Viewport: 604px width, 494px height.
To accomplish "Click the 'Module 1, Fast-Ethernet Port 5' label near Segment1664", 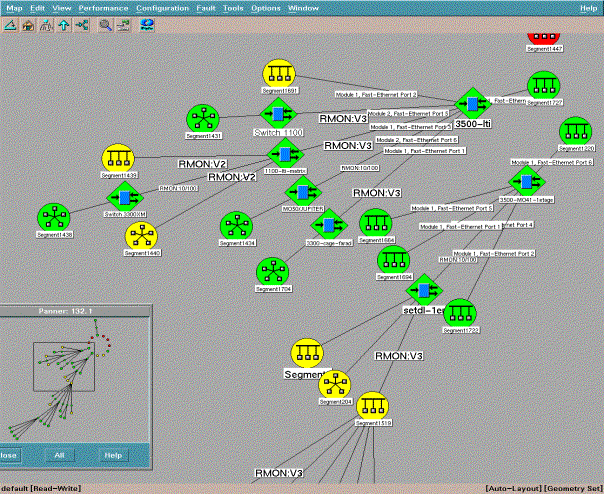I will click(x=452, y=208).
